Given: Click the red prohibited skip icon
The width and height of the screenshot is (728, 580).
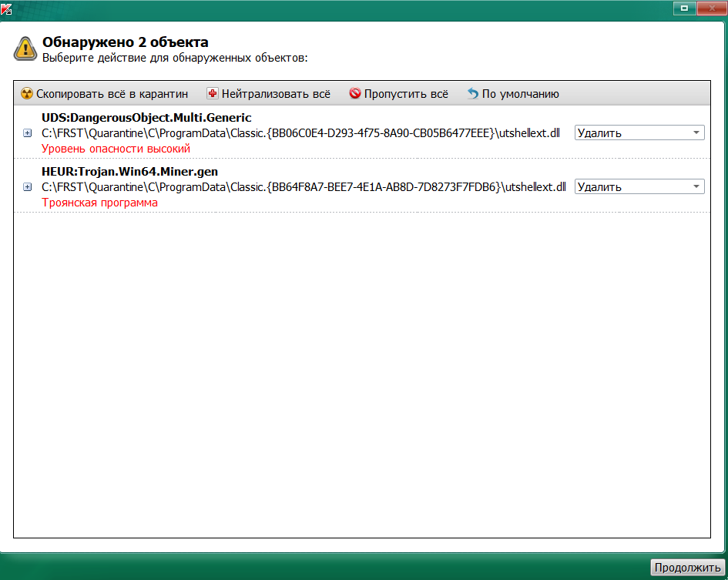Looking at the screenshot, I should [x=354, y=93].
